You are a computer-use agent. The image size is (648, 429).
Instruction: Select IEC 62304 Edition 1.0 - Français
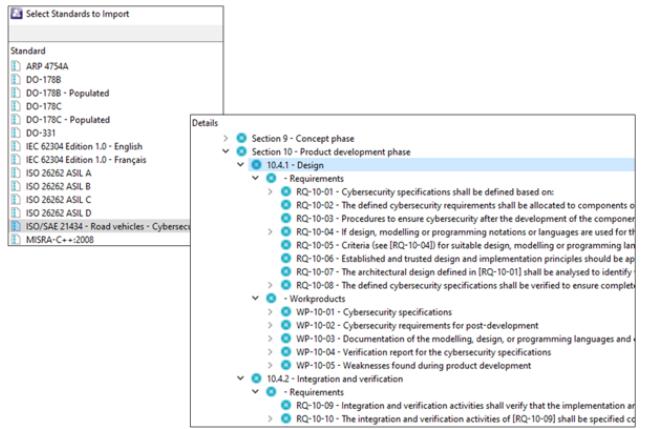click(x=86, y=160)
